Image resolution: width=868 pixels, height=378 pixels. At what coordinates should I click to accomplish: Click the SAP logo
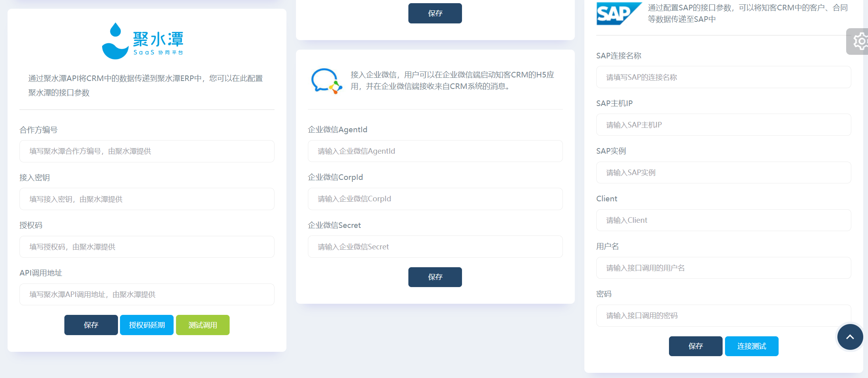click(619, 13)
